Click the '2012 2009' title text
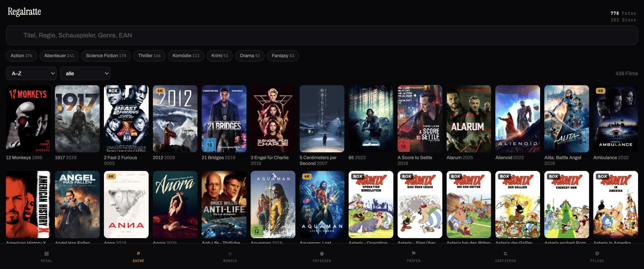The image size is (644, 269). click(x=164, y=158)
